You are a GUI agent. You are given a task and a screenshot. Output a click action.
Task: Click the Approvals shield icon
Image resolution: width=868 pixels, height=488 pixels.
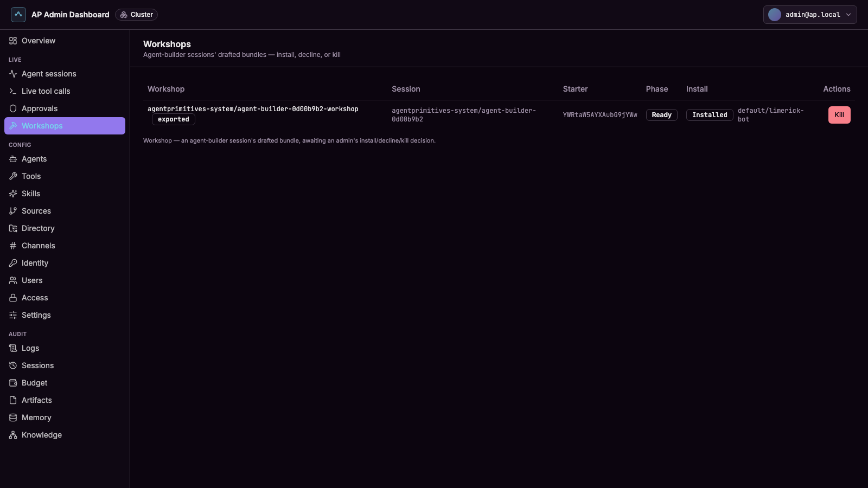tap(13, 108)
